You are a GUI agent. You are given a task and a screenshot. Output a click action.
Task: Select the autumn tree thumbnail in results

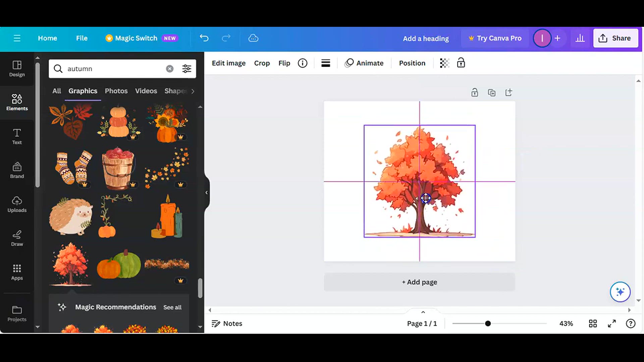click(70, 264)
